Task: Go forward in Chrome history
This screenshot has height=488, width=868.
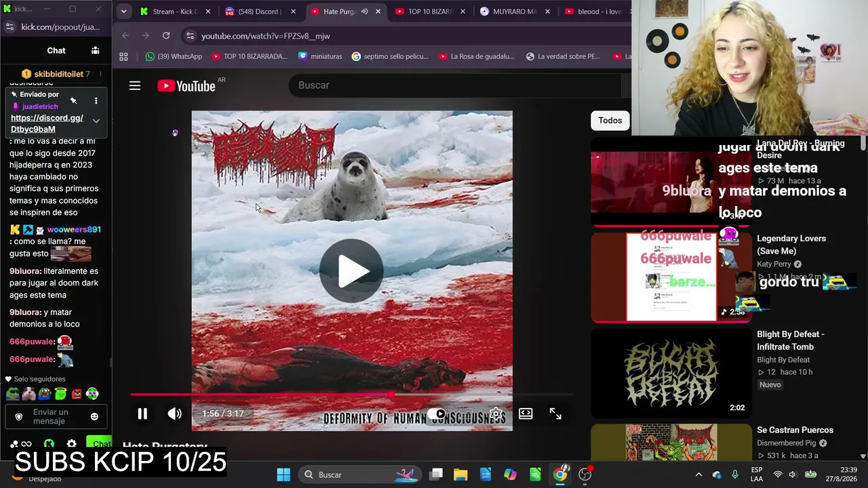Action: pyautogui.click(x=145, y=35)
